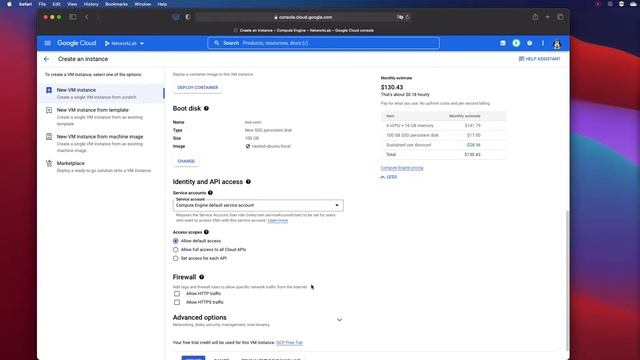Show help tooltip for Boot disk
This screenshot has height=360, width=640.
coord(206,109)
